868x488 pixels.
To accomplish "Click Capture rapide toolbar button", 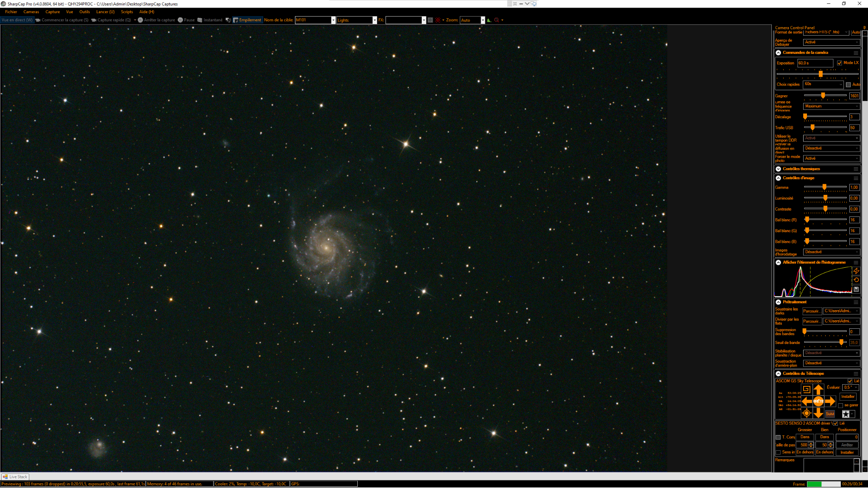I will (x=111, y=20).
